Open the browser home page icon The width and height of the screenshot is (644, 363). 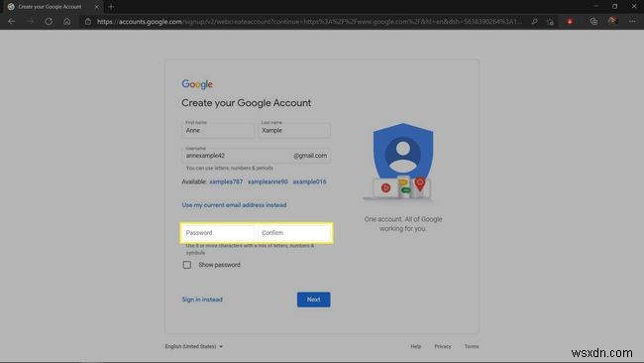pos(67,21)
